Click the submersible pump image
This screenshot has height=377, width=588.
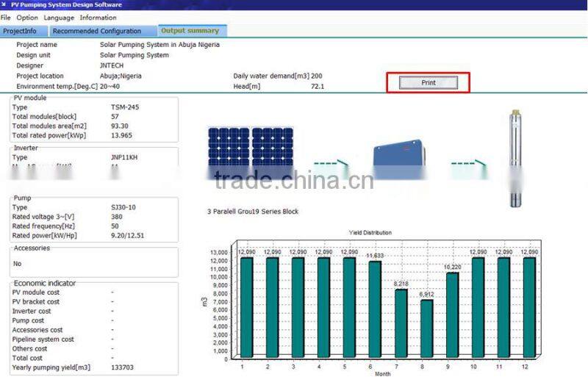click(x=516, y=157)
